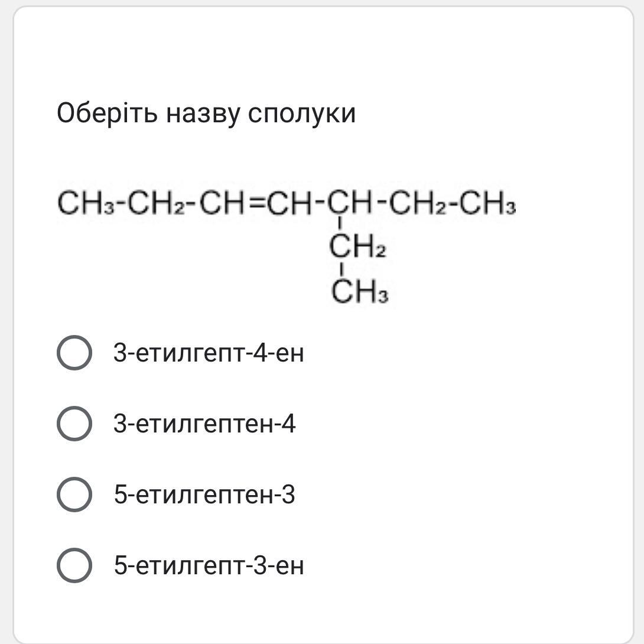
Task: Click the answer text 3-етилгепт-4-ен
Action: (209, 353)
